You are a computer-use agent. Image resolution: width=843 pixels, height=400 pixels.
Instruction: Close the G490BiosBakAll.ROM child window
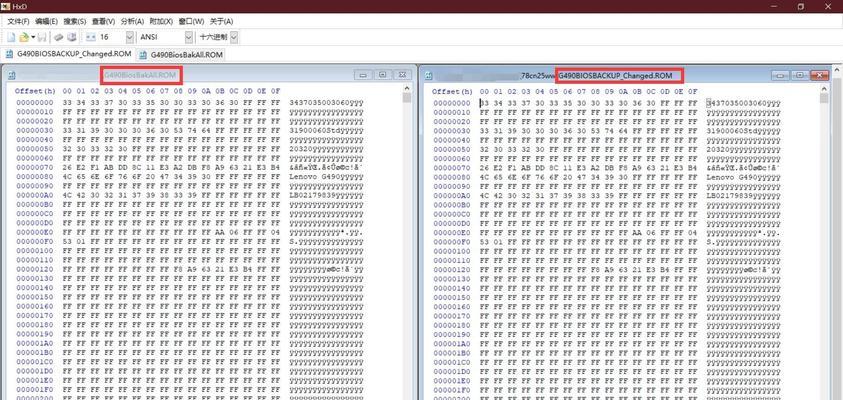coord(402,75)
